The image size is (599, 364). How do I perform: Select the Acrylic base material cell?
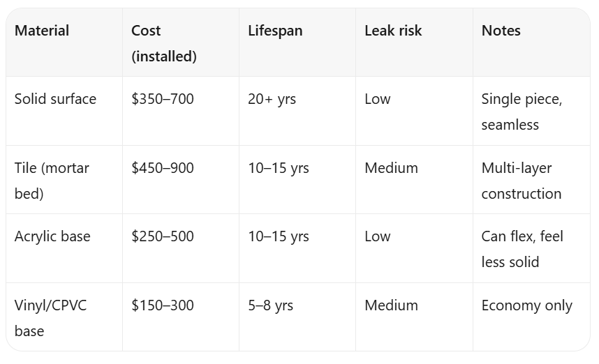click(x=64, y=248)
